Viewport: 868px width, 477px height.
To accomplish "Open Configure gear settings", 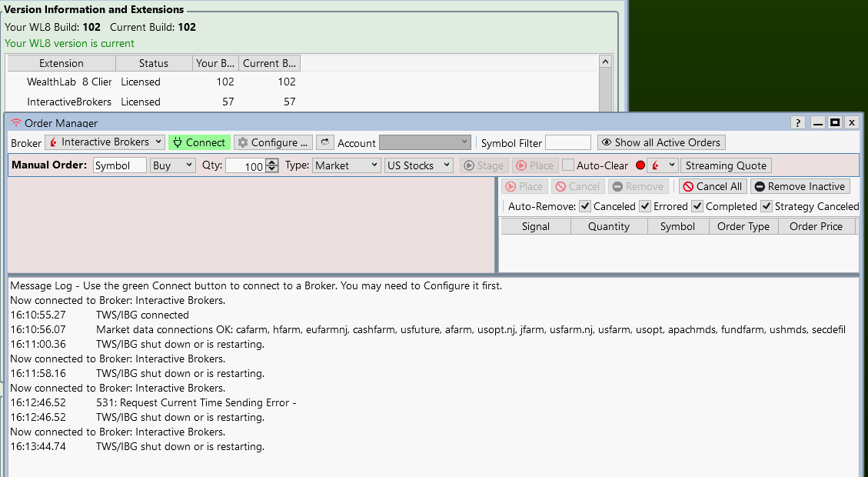I will 273,142.
